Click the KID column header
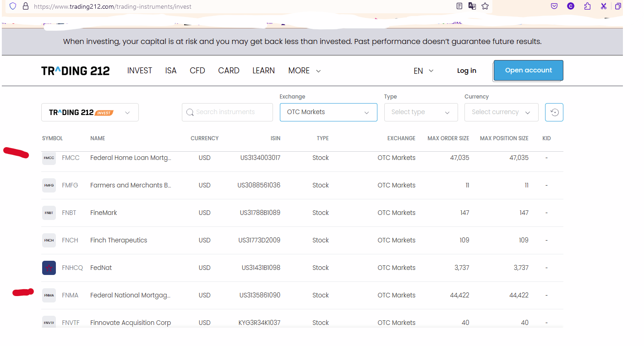644x346 pixels. pyautogui.click(x=547, y=138)
